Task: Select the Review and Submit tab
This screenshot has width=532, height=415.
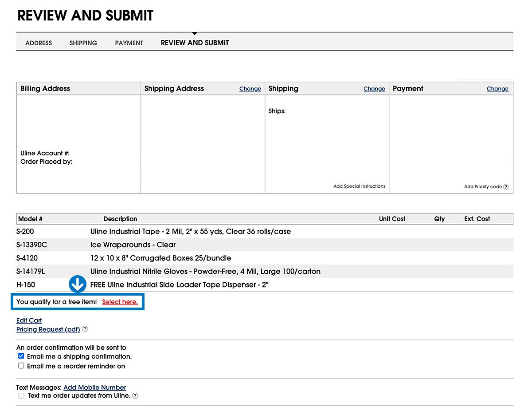Action: tap(195, 43)
